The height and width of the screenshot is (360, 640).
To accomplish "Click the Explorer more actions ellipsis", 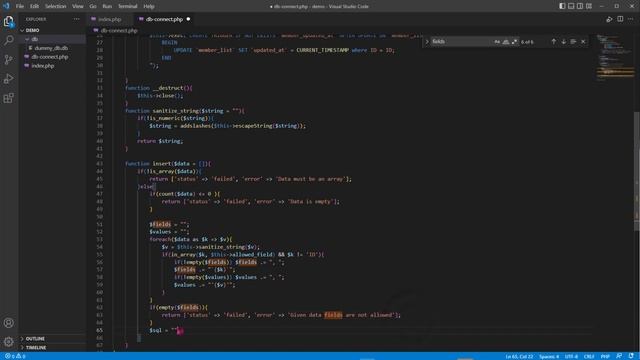I will (77, 19).
